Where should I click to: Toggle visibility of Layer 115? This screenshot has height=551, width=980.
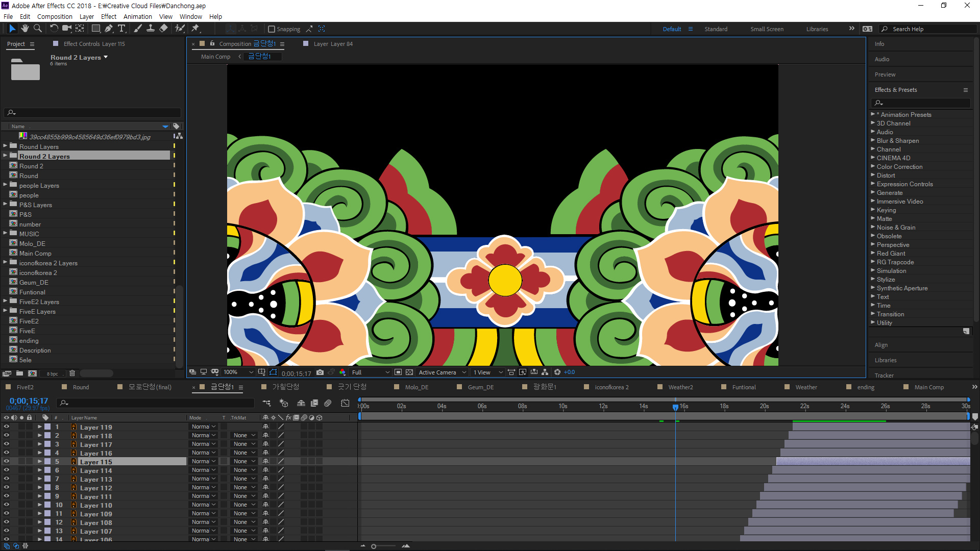click(6, 462)
